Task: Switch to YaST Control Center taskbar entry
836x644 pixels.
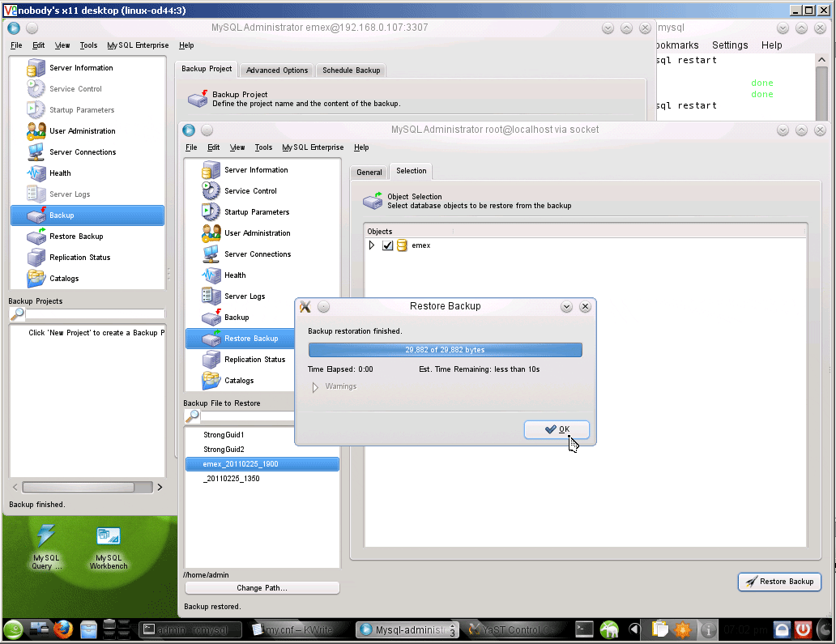Action: point(515,629)
